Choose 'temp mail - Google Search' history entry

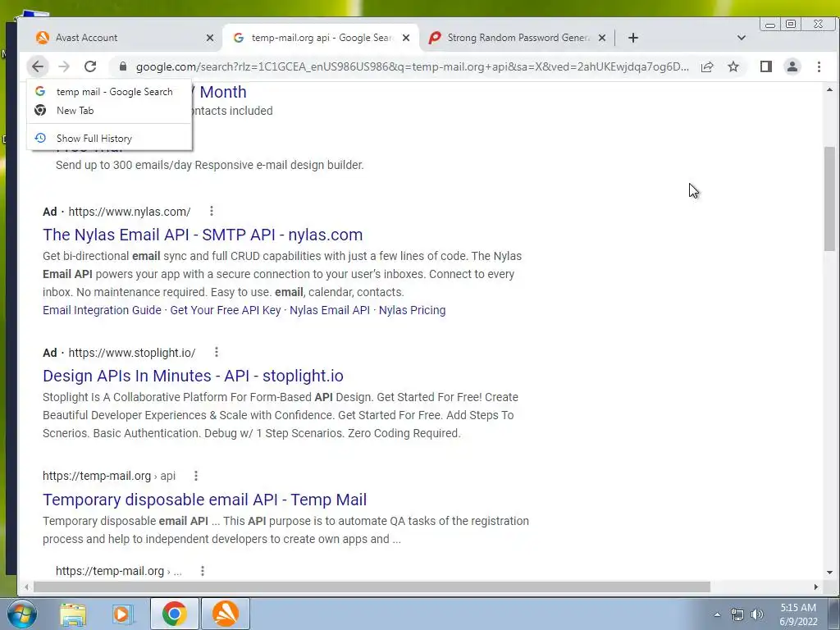(x=109, y=92)
